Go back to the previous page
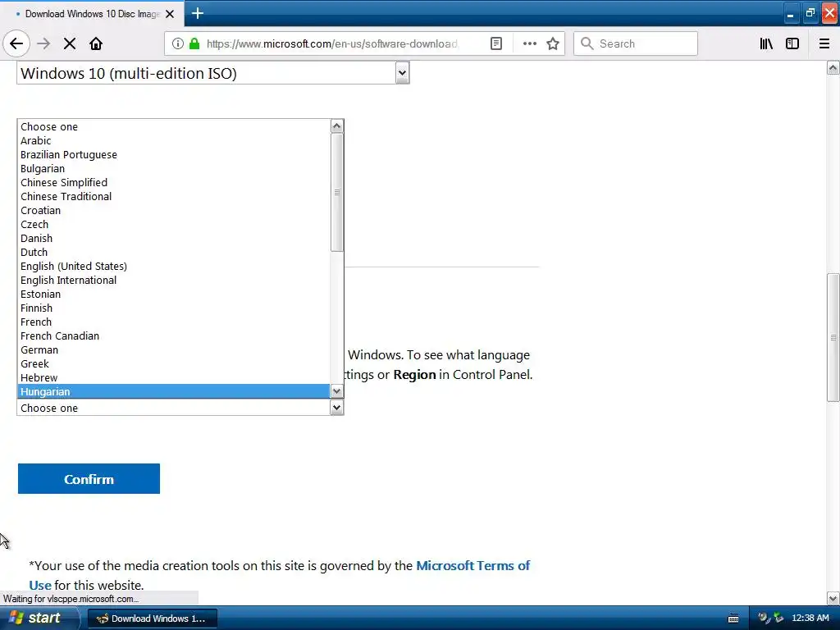This screenshot has width=840, height=630. 16,43
